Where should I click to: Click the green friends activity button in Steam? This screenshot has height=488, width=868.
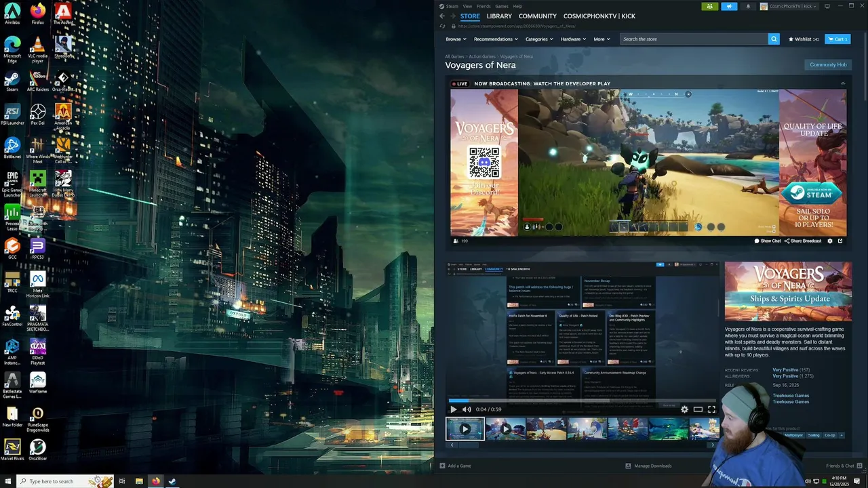tap(710, 6)
